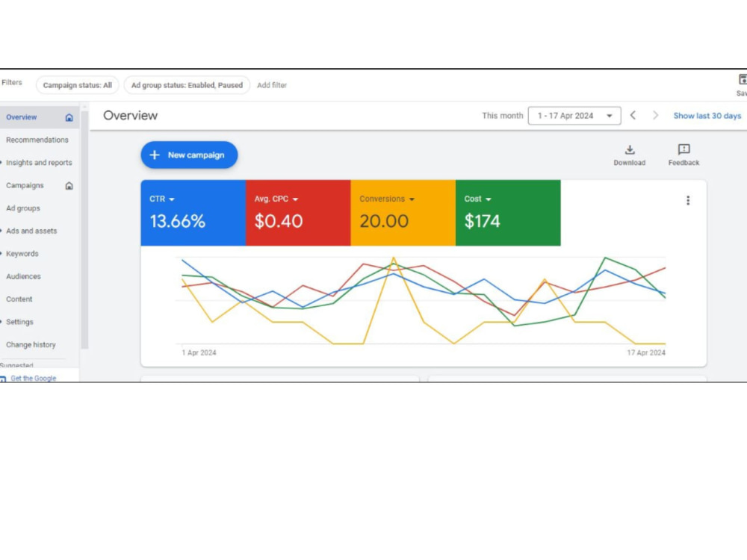Open Content in the sidebar
Viewport: 747px width, 560px height.
tap(19, 299)
